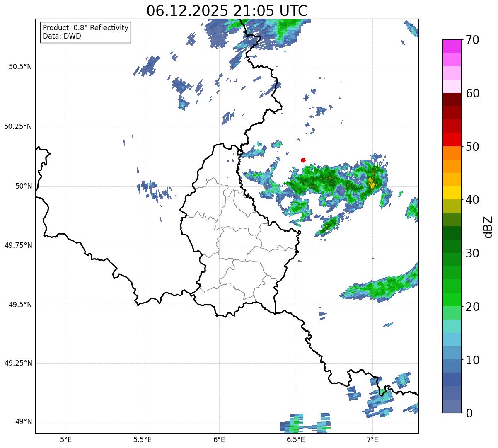
Task: Click the '49.25°N' latitude label
Action: tap(18, 363)
